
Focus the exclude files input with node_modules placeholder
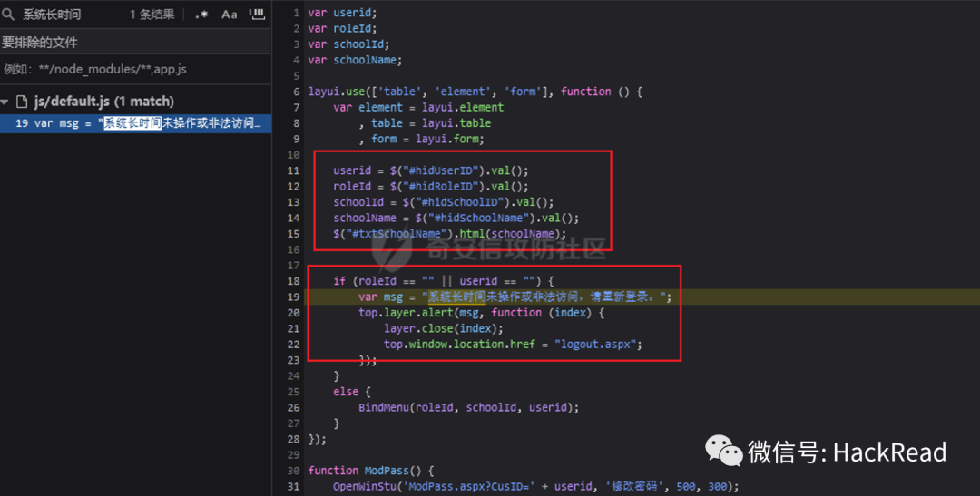coord(135,69)
